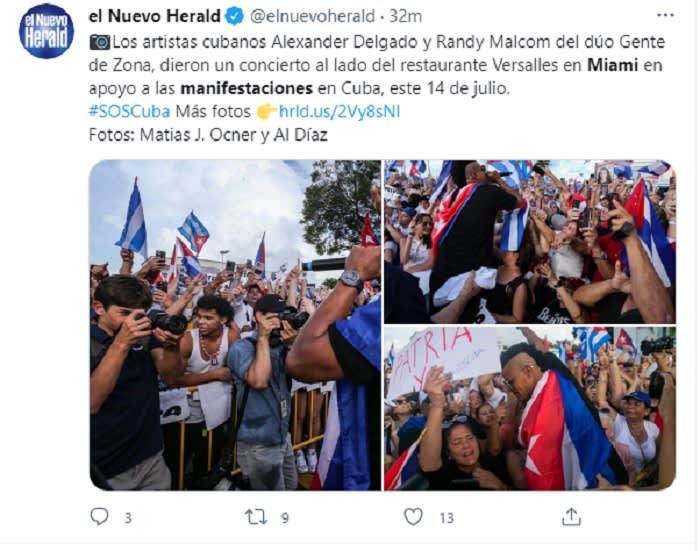Open the #SOSCuba hashtag

129,111
